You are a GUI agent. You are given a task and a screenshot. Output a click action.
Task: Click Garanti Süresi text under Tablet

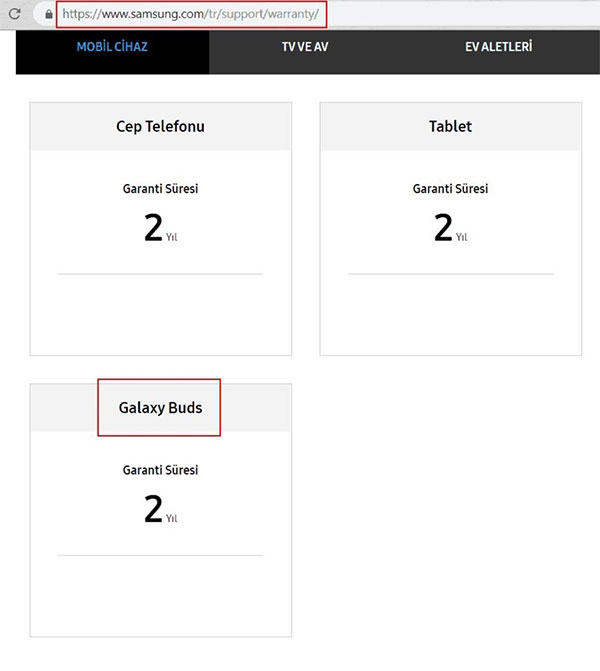coord(451,189)
